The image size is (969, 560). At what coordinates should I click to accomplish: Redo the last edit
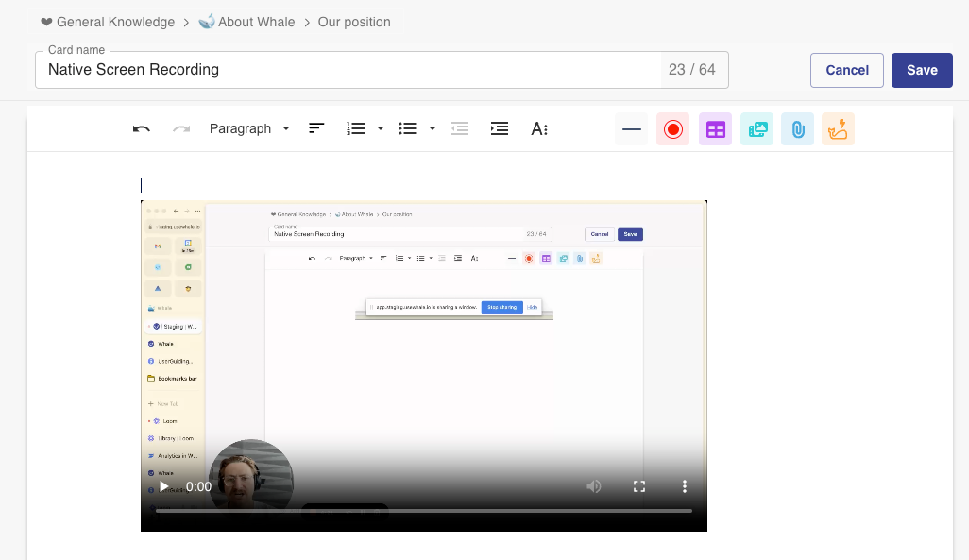coord(181,128)
